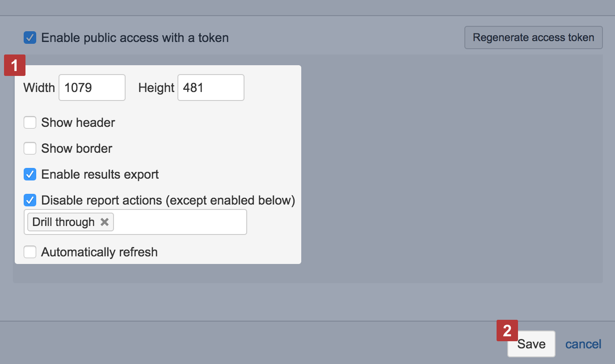The width and height of the screenshot is (615, 364).
Task: Toggle the Enable public access checkbox
Action: pos(30,38)
